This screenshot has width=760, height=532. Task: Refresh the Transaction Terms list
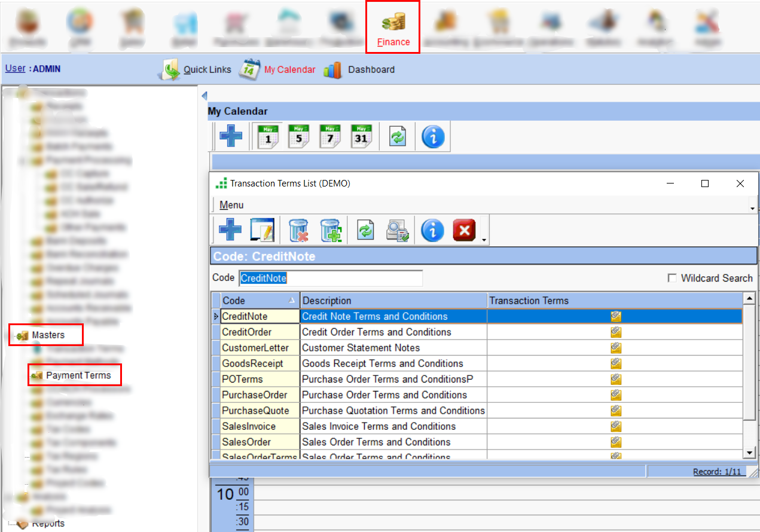pos(365,230)
